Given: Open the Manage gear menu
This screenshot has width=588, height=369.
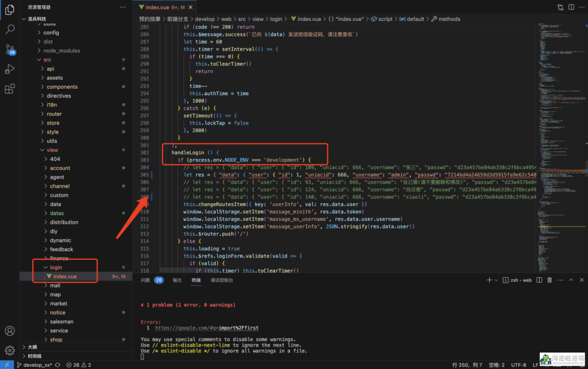Looking at the screenshot, I should pos(10,350).
